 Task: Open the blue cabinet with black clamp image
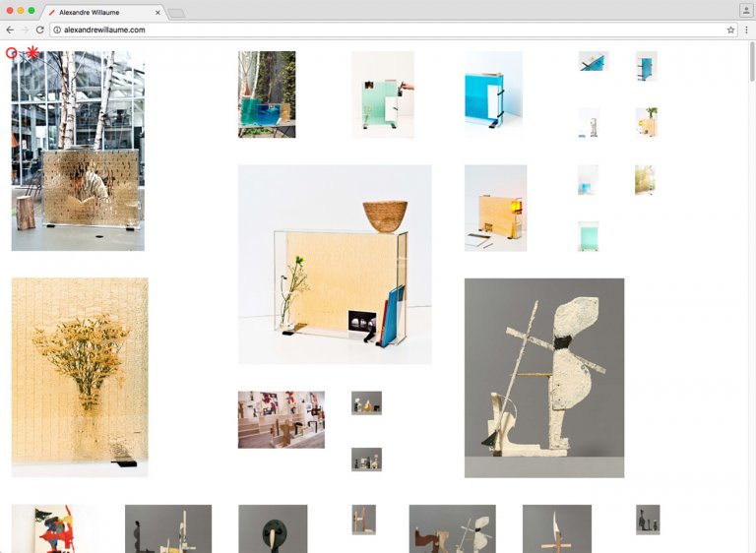[x=493, y=93]
